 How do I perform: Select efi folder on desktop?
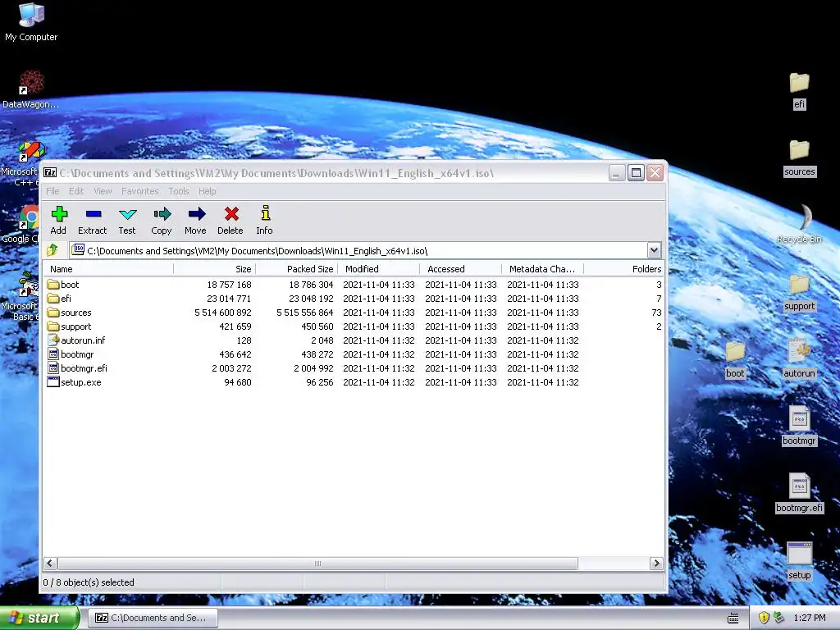799,91
